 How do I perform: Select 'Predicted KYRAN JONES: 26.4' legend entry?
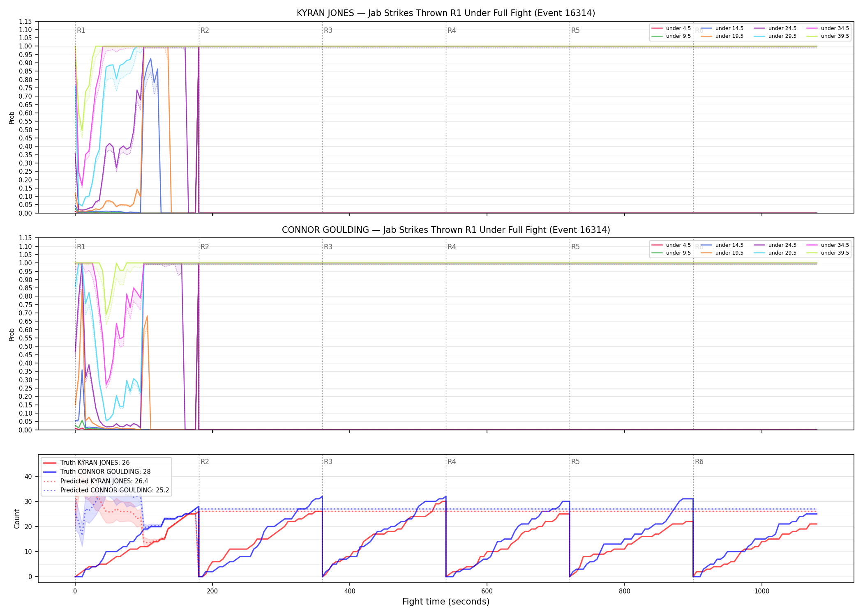click(x=95, y=481)
